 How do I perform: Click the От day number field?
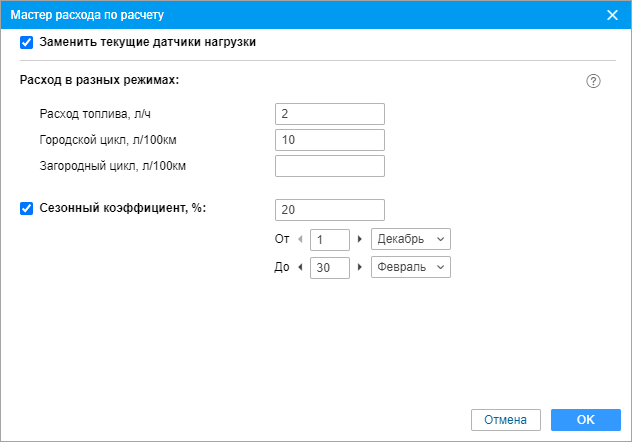tap(329, 240)
